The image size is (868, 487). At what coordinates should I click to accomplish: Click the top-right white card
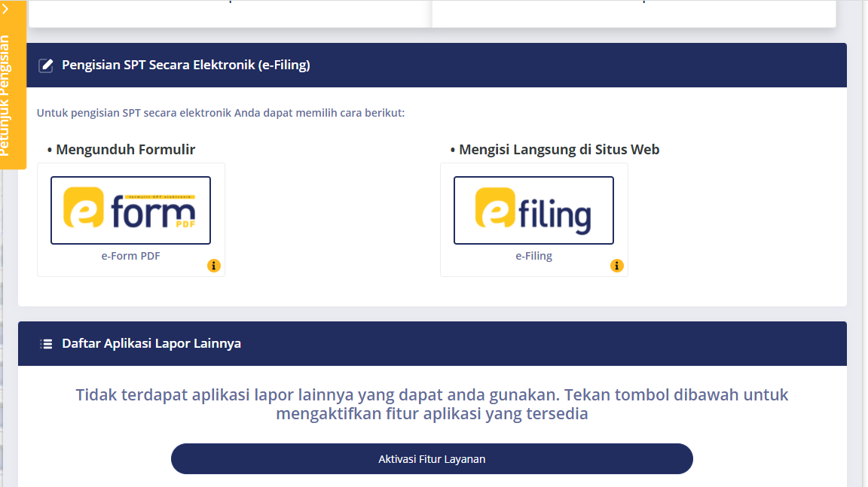click(x=633, y=11)
